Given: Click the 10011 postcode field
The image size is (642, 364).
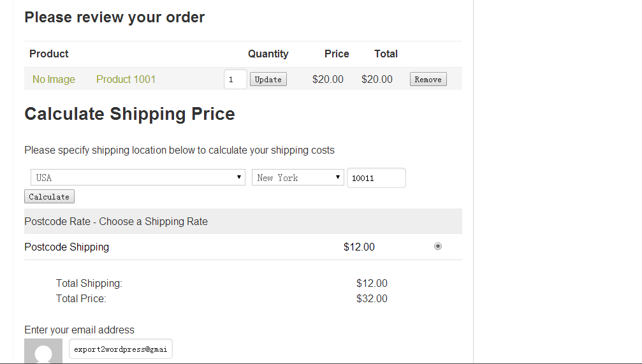Looking at the screenshot, I should coord(376,178).
